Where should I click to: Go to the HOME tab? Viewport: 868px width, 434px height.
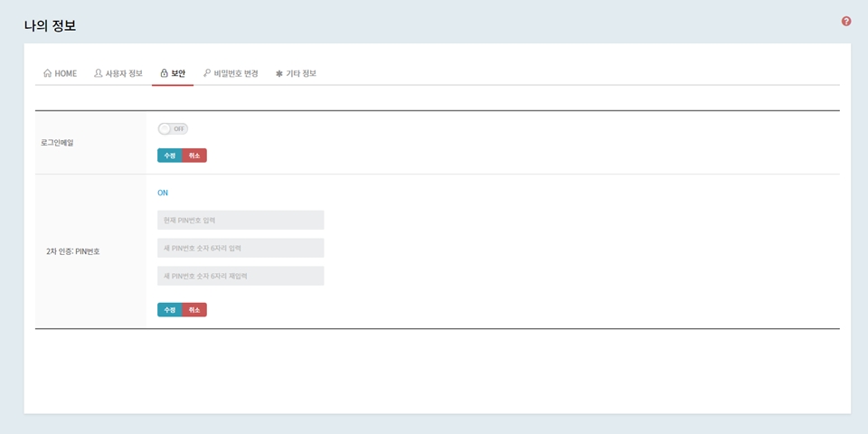66,74
